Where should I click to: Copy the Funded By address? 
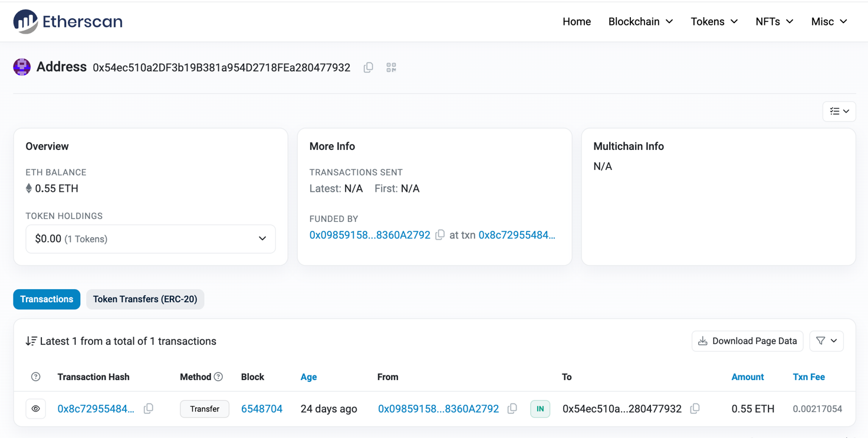[440, 235]
